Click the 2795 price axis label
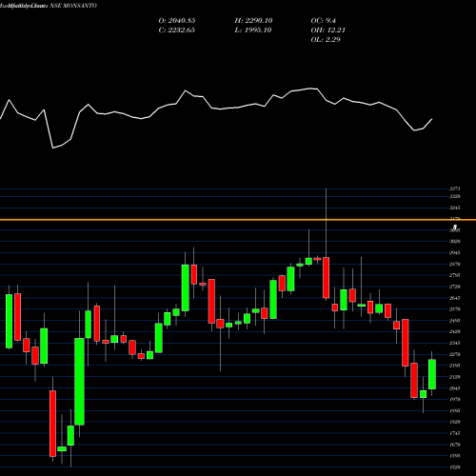This screenshot has height=476, width=476. pos(455,275)
